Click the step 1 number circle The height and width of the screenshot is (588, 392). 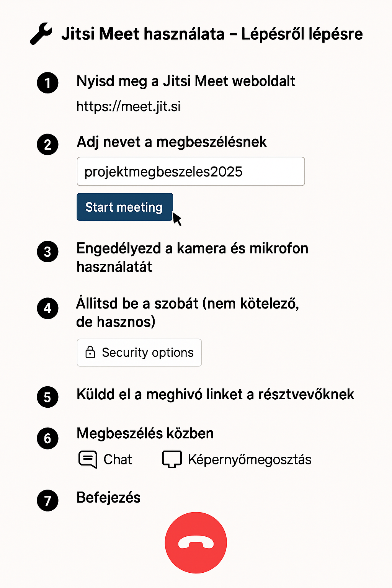tap(47, 83)
